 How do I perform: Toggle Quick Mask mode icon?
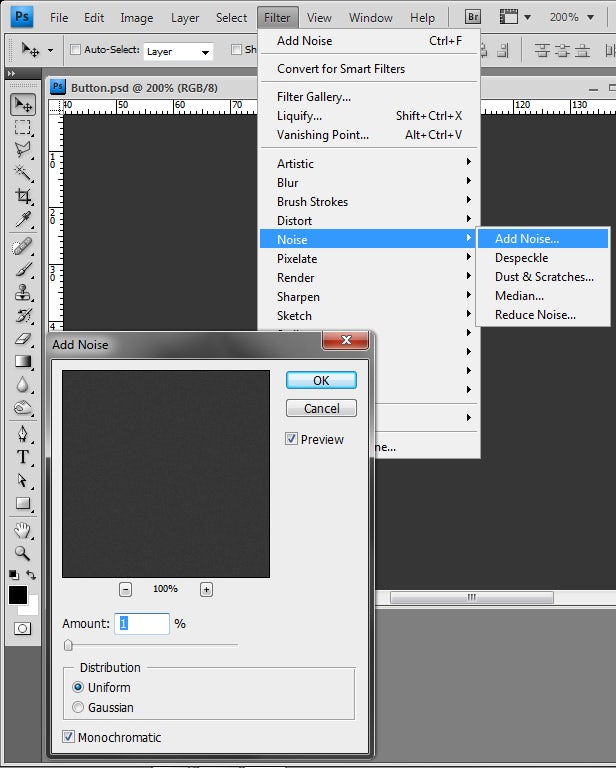pos(23,628)
